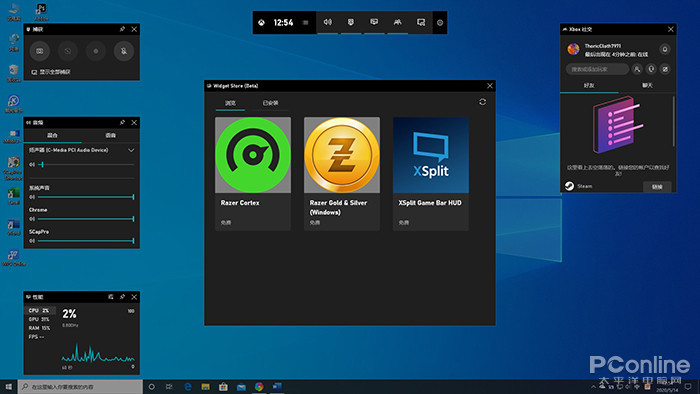Toggle the Capture widget from Game Bar
This screenshot has width=700, height=394.
[x=351, y=22]
